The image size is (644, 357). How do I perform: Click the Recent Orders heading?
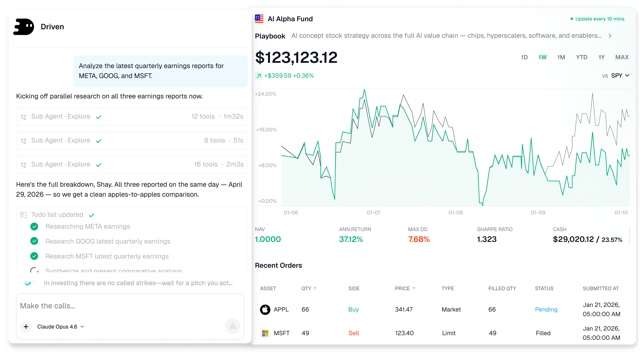tap(278, 265)
